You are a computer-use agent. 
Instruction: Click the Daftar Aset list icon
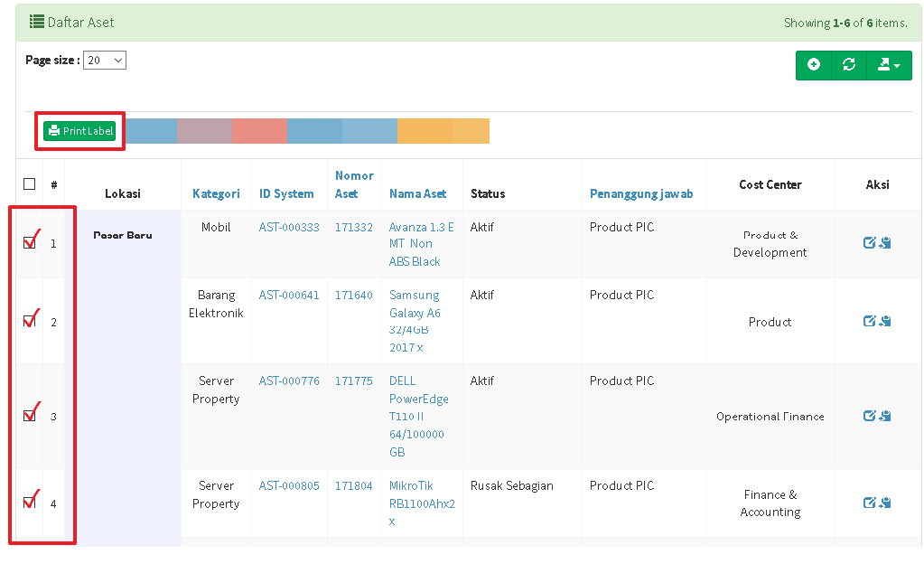point(37,22)
